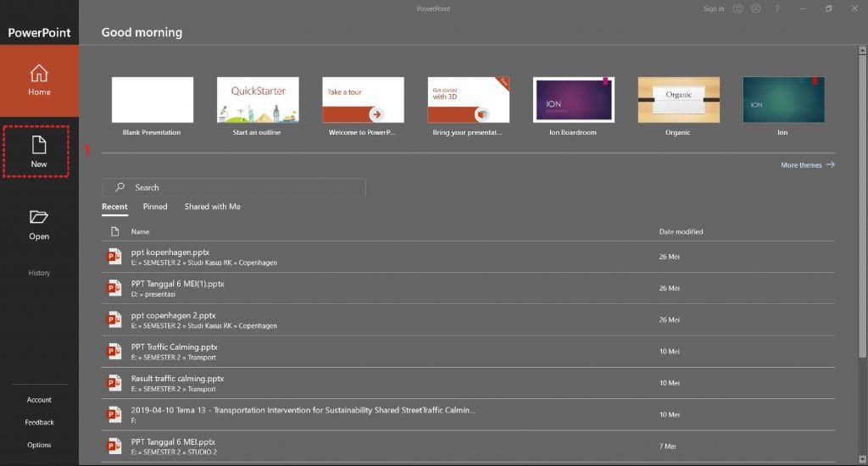Click Sign in in title bar
The width and height of the screenshot is (868, 466).
click(714, 8)
